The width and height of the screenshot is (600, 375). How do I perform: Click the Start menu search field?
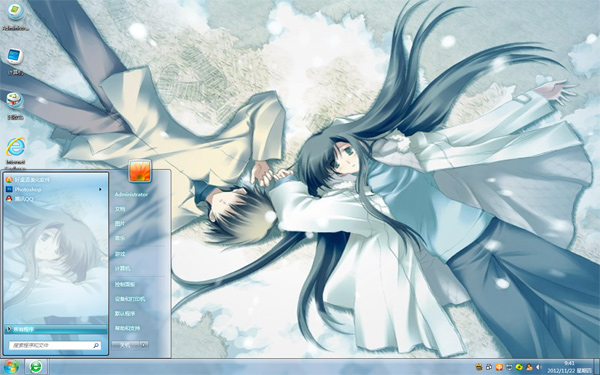point(55,345)
